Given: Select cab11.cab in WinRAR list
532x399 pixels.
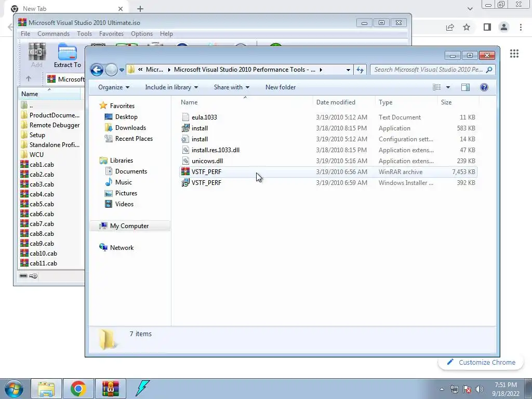Looking at the screenshot, I should pyautogui.click(x=38, y=263).
